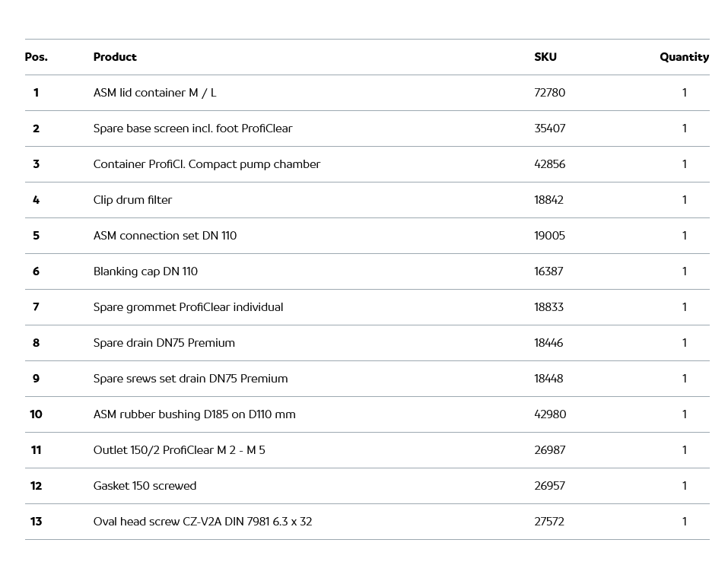Click SKU number 27572

pyautogui.click(x=549, y=522)
